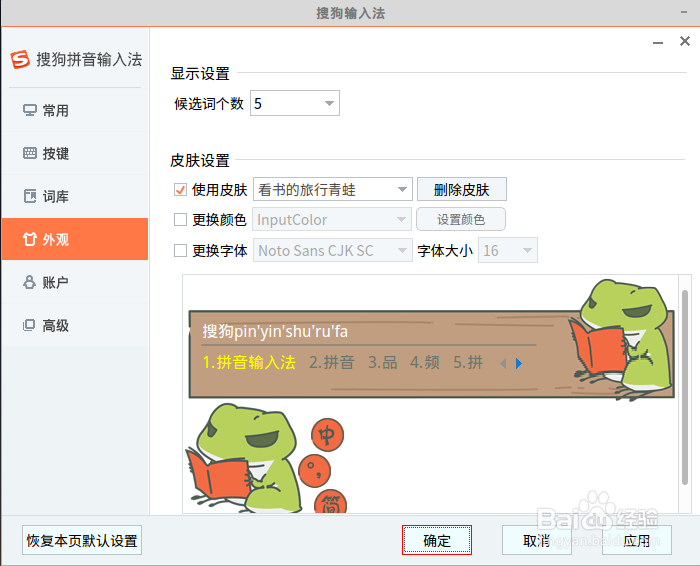Viewport: 700px width, 566px height.
Task: Minimize the settings dialog
Action: 658,43
